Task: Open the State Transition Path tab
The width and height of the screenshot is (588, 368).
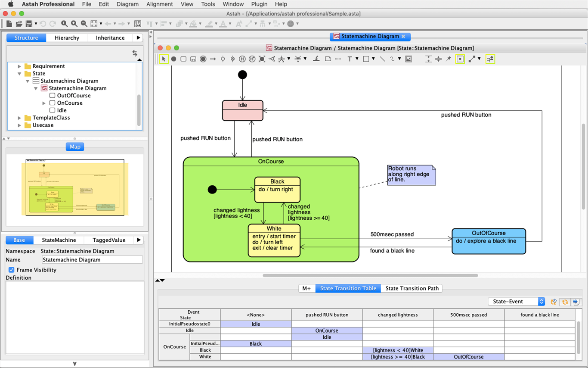Action: click(412, 288)
